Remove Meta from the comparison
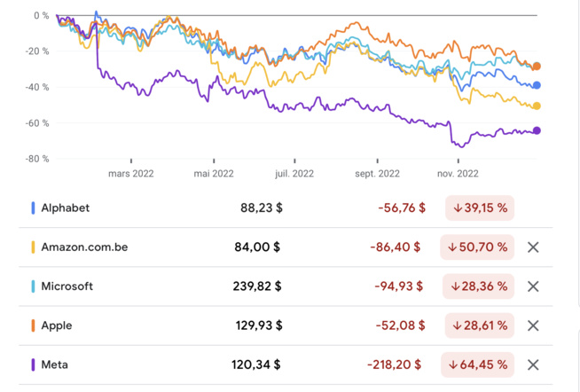 coord(533,365)
